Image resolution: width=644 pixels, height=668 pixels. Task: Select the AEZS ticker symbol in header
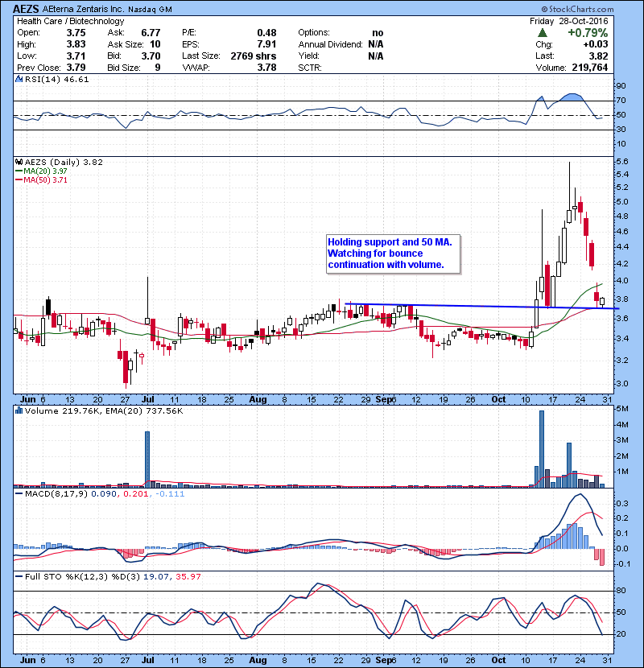point(26,9)
